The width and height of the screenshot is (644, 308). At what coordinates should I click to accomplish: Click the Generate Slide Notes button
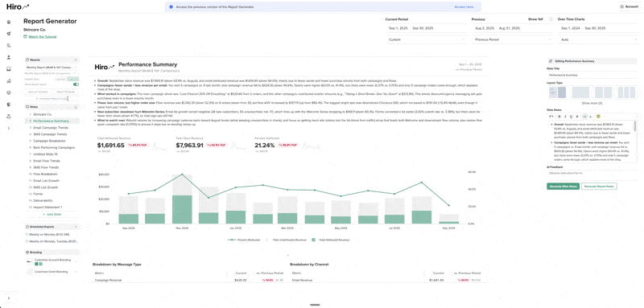point(563,187)
